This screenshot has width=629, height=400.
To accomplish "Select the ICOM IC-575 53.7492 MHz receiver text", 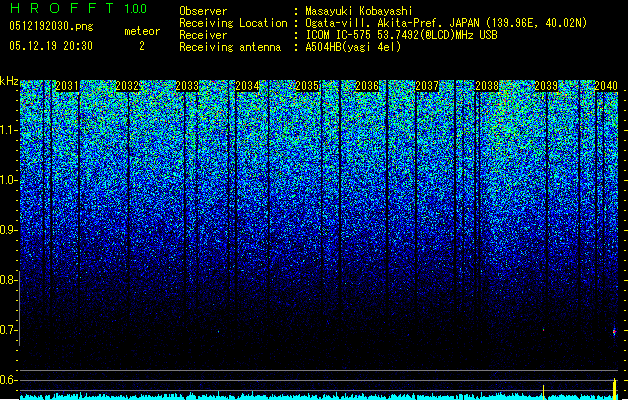I will [x=401, y=35].
